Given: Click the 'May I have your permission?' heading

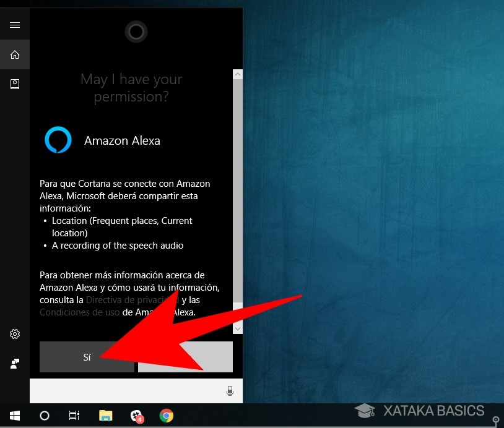Looking at the screenshot, I should tap(131, 88).
